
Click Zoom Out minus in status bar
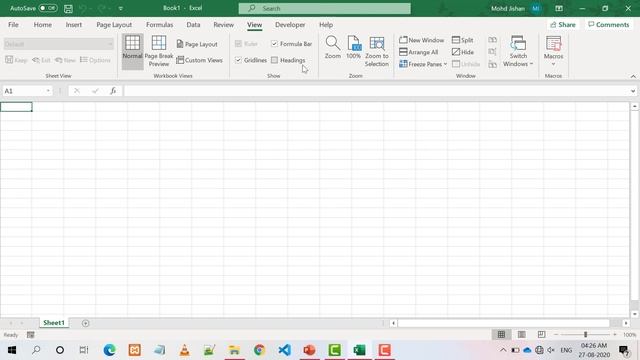click(x=556, y=335)
